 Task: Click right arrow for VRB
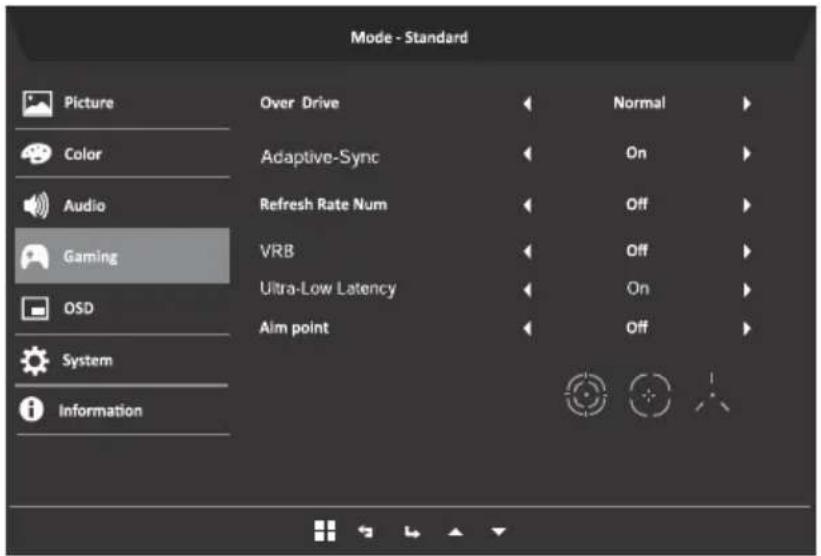click(x=747, y=252)
